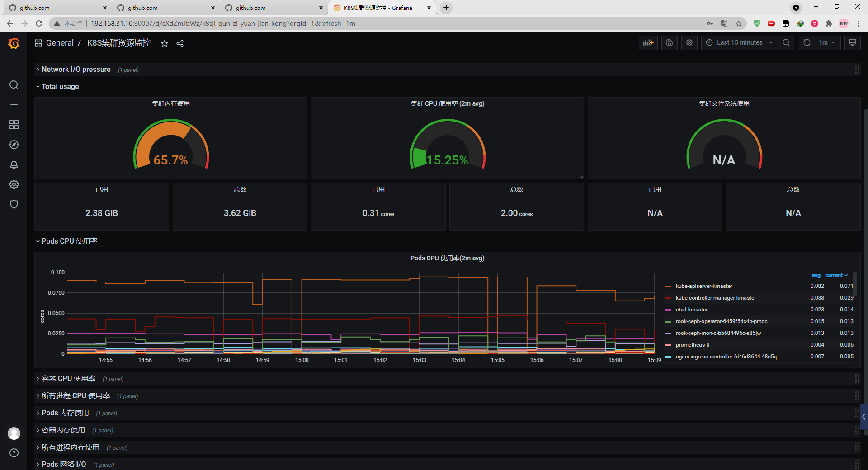Image resolution: width=868 pixels, height=470 pixels.
Task: Open Chrome three-dot menu
Action: coord(858,23)
